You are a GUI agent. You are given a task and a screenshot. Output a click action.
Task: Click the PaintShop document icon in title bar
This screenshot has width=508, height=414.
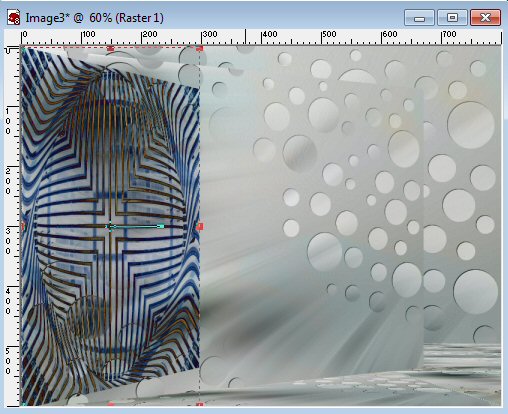click(x=14, y=17)
